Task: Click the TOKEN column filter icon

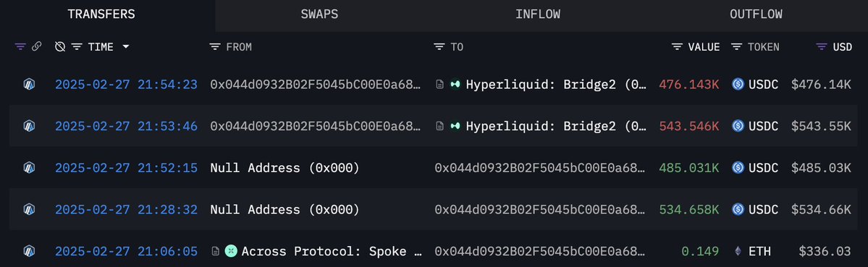Action: point(736,47)
